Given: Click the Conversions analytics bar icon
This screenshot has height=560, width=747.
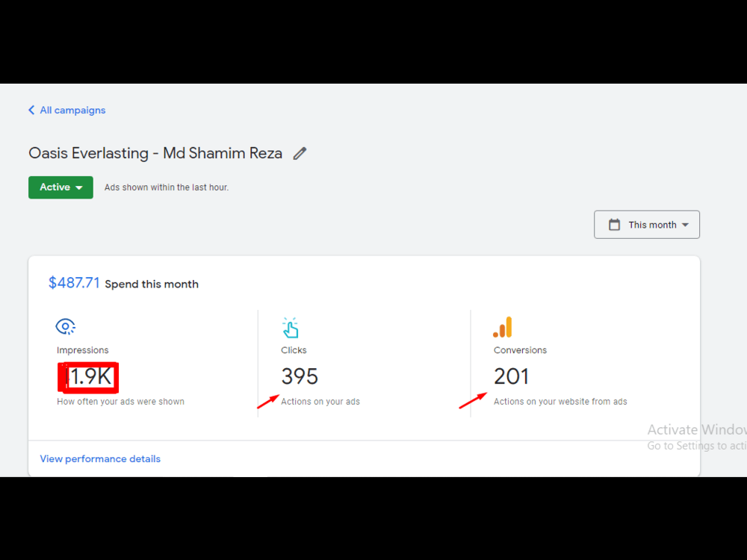Looking at the screenshot, I should (503, 327).
